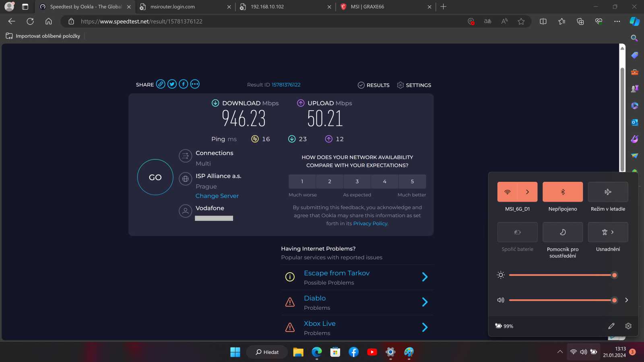
Task: Open Favorites list icon
Action: click(562, 21)
